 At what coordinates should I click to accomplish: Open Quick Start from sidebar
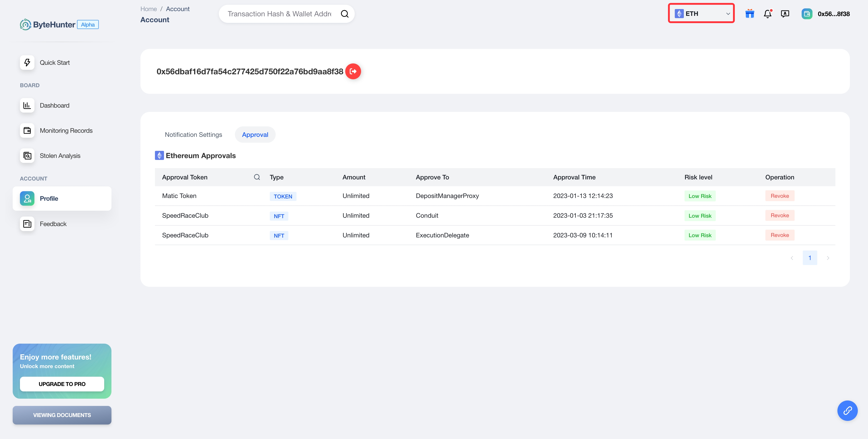(55, 63)
